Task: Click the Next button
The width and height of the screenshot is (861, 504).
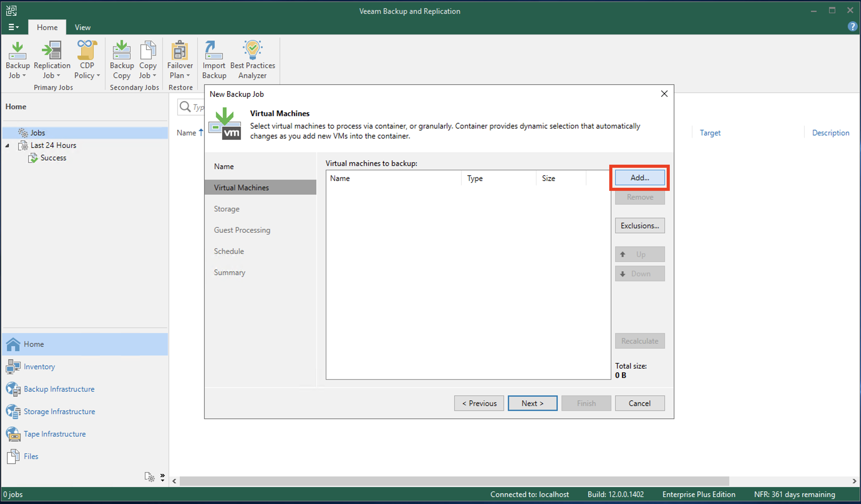Action: [x=532, y=403]
